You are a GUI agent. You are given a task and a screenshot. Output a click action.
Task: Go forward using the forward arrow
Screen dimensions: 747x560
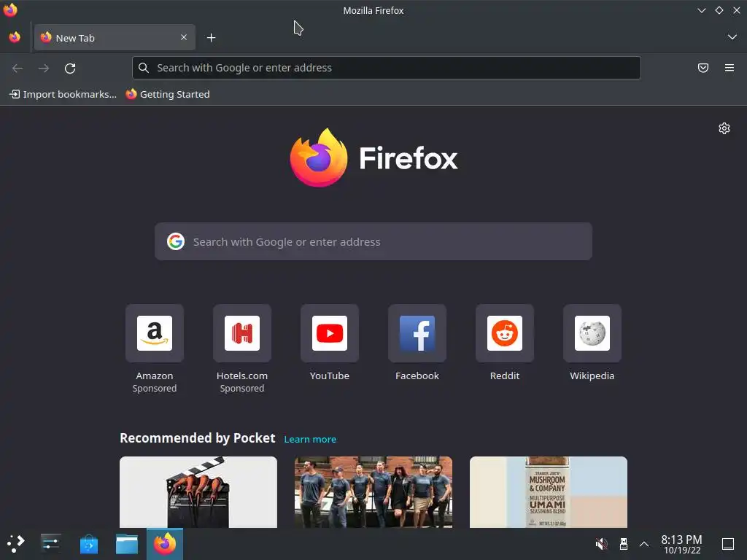[44, 68]
